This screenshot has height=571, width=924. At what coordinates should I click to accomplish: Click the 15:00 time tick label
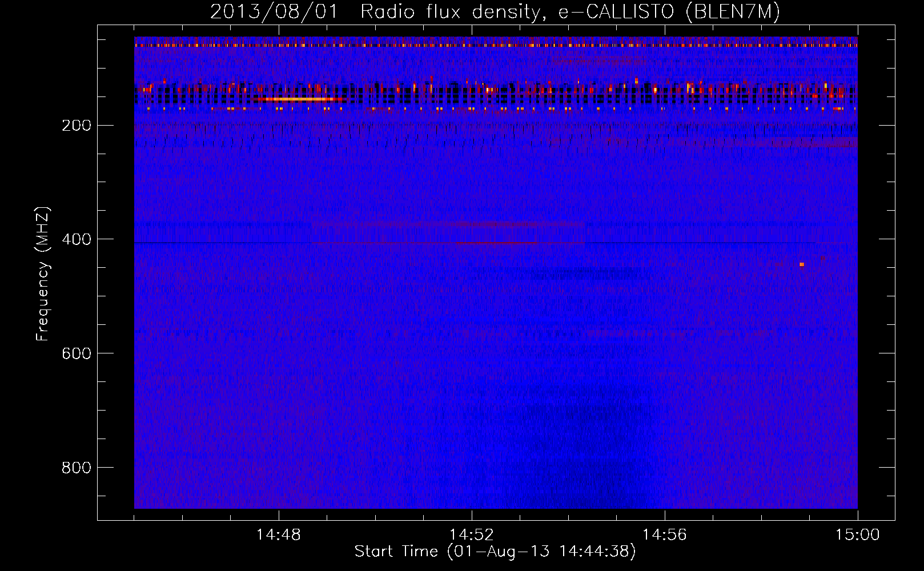(x=858, y=535)
